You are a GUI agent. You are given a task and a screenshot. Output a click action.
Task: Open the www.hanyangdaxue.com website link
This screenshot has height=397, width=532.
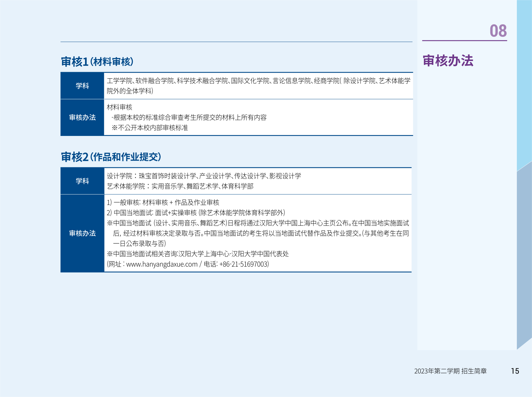click(x=162, y=264)
